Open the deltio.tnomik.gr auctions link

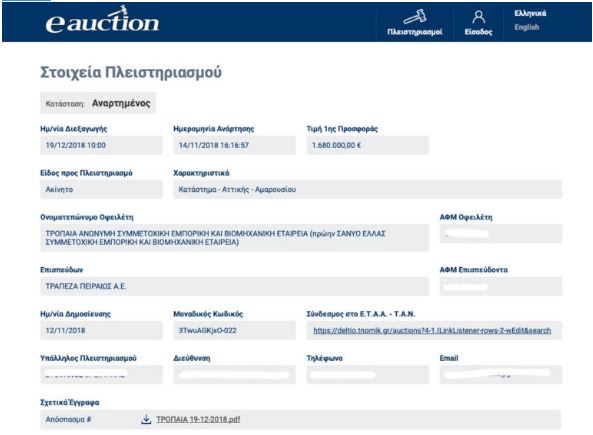point(432,330)
